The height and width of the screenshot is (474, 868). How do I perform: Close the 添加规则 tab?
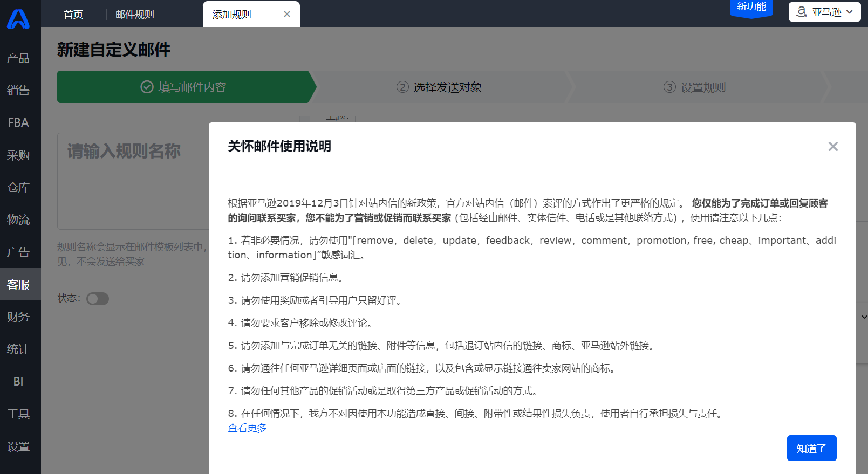tap(287, 14)
